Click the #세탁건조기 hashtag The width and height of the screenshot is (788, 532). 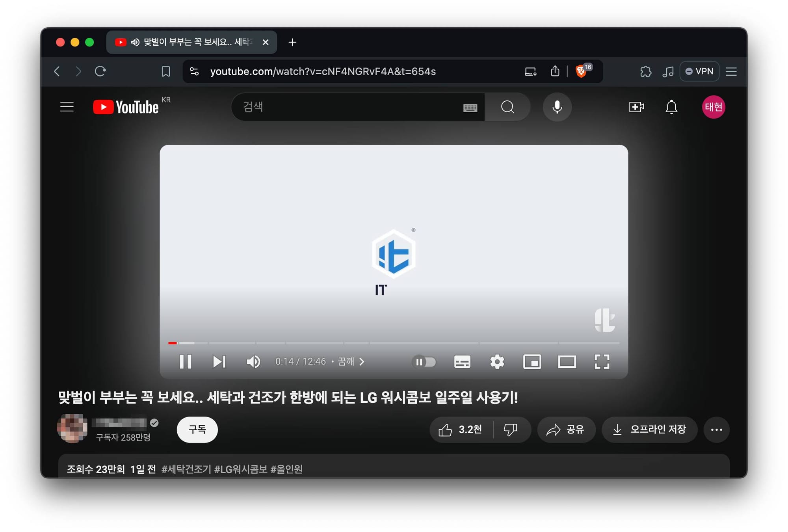coord(186,469)
